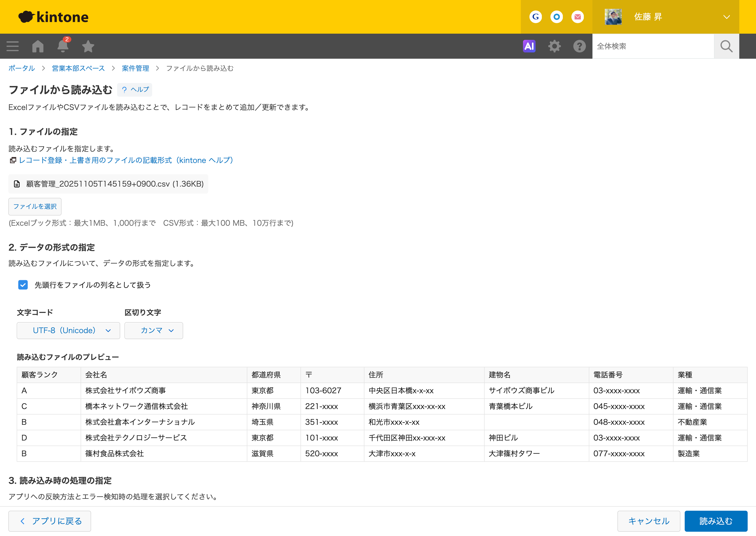Click the search magnifier icon

coord(726,46)
